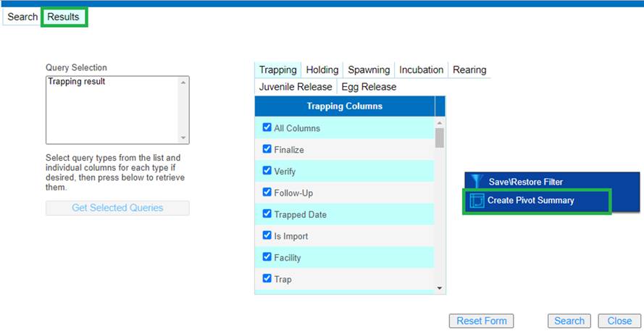
Task: Toggle the Is Import checkbox
Action: (267, 236)
